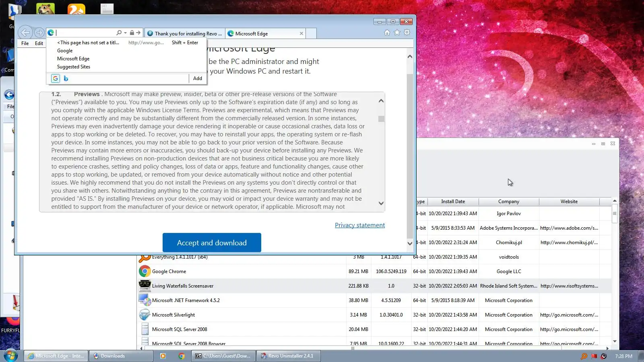
Task: Choose Suggested Sites in the address dropdown
Action: click(126, 67)
